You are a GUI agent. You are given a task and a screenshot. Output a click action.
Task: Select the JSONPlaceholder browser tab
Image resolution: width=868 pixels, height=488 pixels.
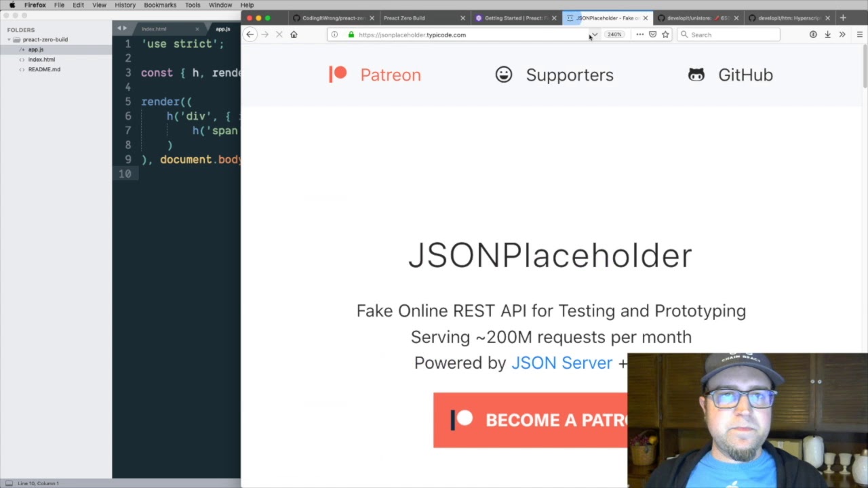point(607,18)
